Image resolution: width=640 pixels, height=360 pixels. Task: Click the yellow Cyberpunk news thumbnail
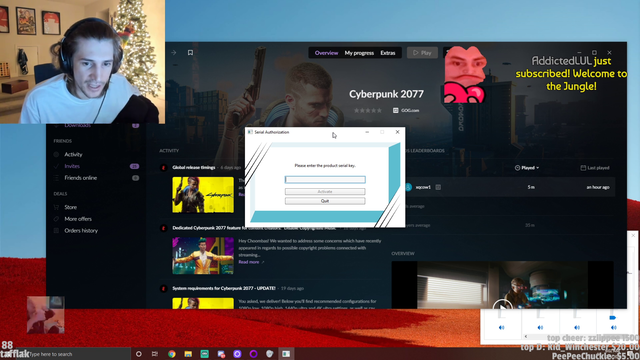[x=203, y=195]
